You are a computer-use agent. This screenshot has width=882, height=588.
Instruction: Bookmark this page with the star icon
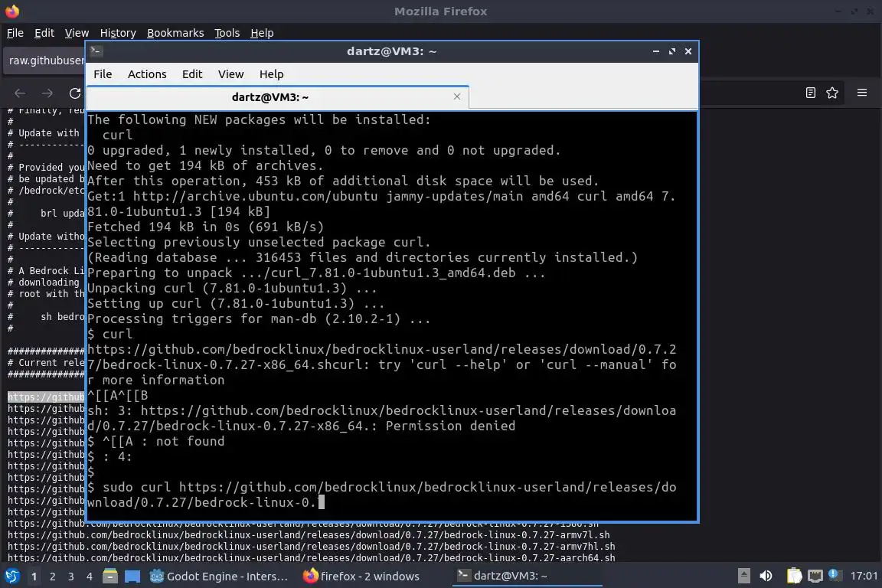(832, 93)
